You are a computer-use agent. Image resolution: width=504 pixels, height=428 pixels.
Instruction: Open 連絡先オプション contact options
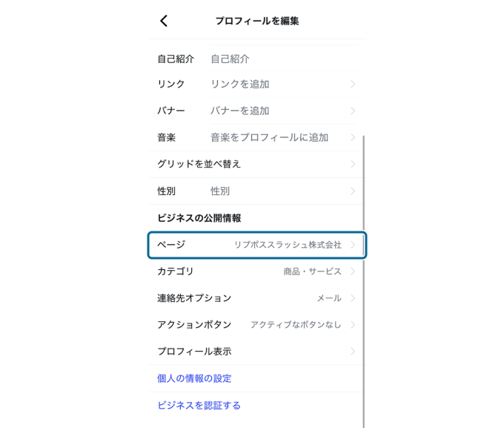(x=194, y=298)
